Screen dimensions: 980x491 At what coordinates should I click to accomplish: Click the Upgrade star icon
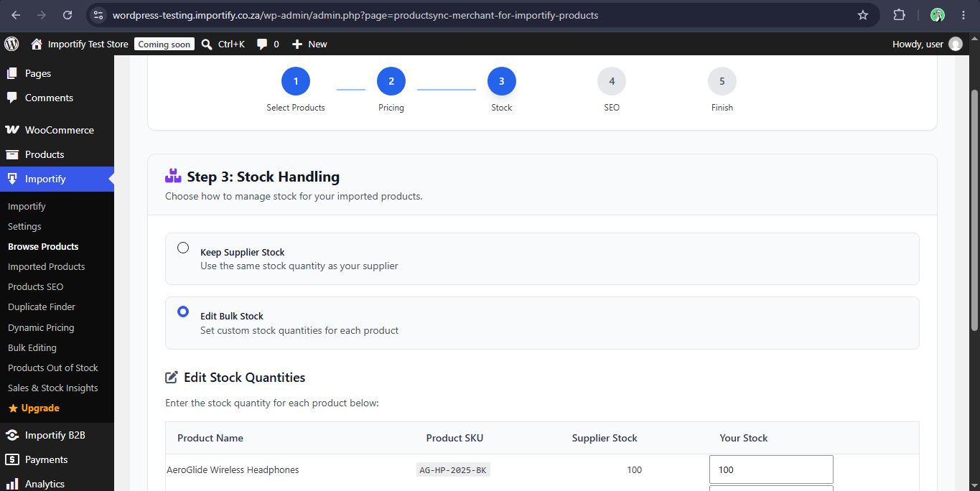(x=13, y=408)
